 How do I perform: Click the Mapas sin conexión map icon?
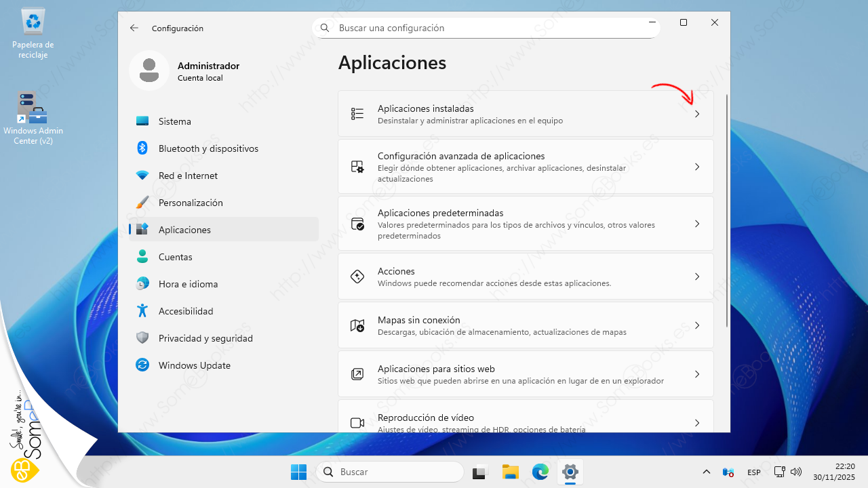tap(357, 326)
